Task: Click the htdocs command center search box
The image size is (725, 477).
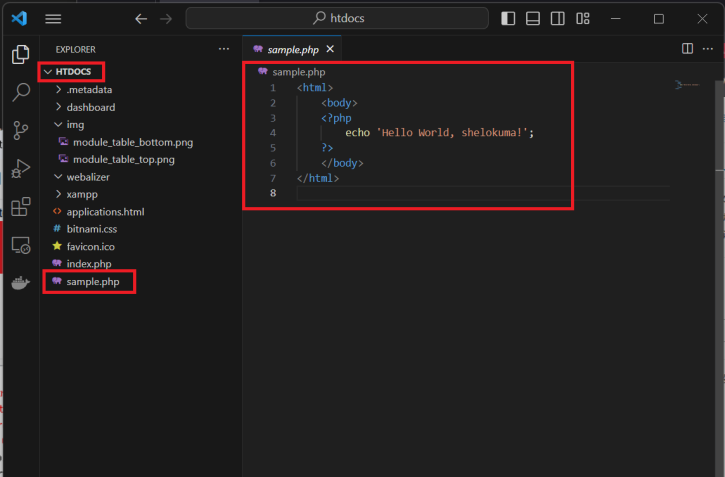Action: point(337,19)
